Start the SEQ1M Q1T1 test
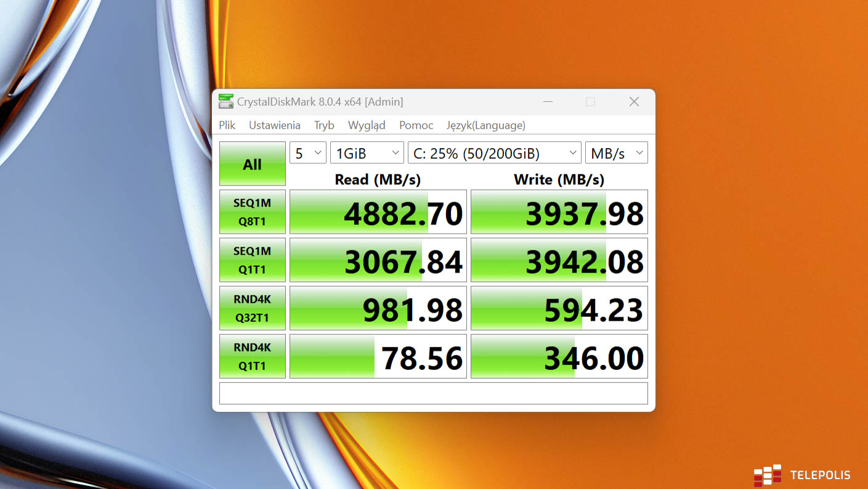Viewport: 868px width, 489px height. [x=253, y=260]
